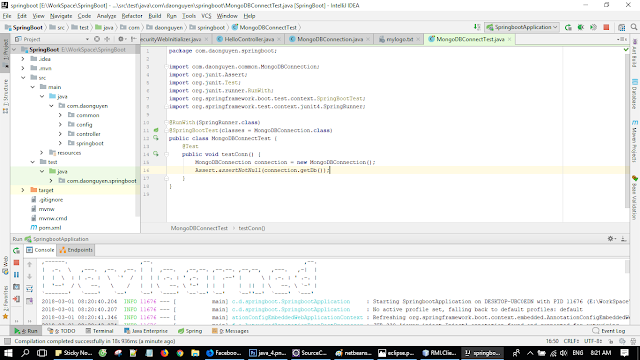Image resolution: width=640 pixels, height=360 pixels.
Task: Click UTF-8 encoding in status bar
Action: click(593, 341)
